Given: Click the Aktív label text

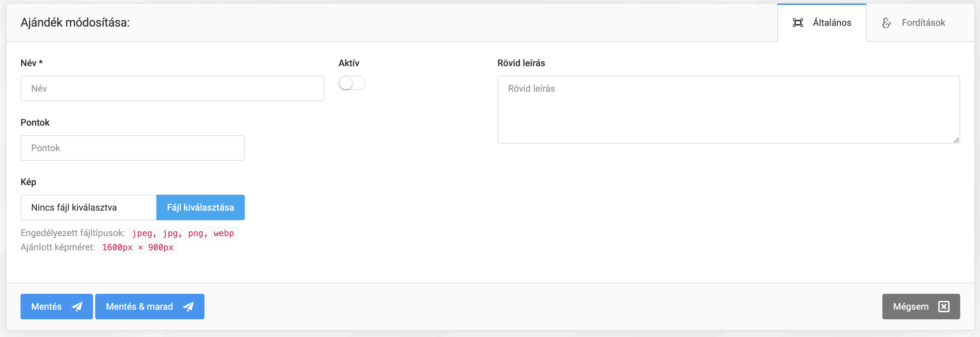Looking at the screenshot, I should [348, 63].
